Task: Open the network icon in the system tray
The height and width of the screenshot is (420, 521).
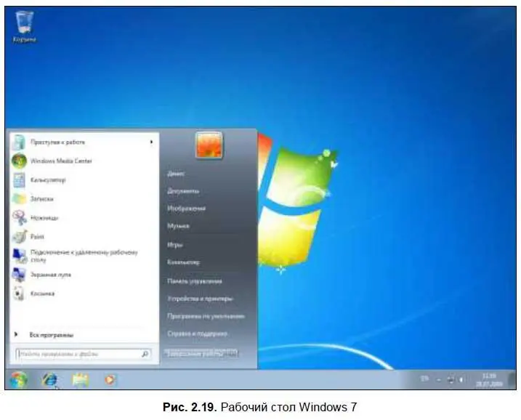Action: (x=451, y=379)
